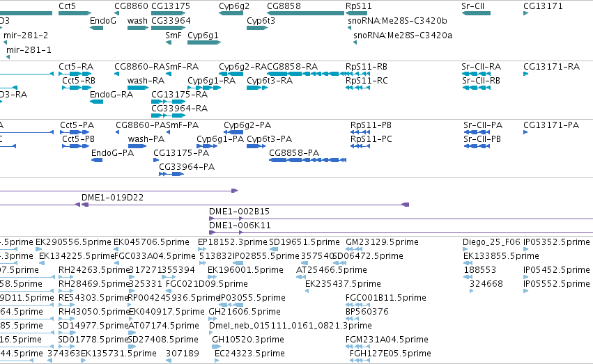Select the GM23129.5prime EST label
This screenshot has width=593, height=364.
382,242
